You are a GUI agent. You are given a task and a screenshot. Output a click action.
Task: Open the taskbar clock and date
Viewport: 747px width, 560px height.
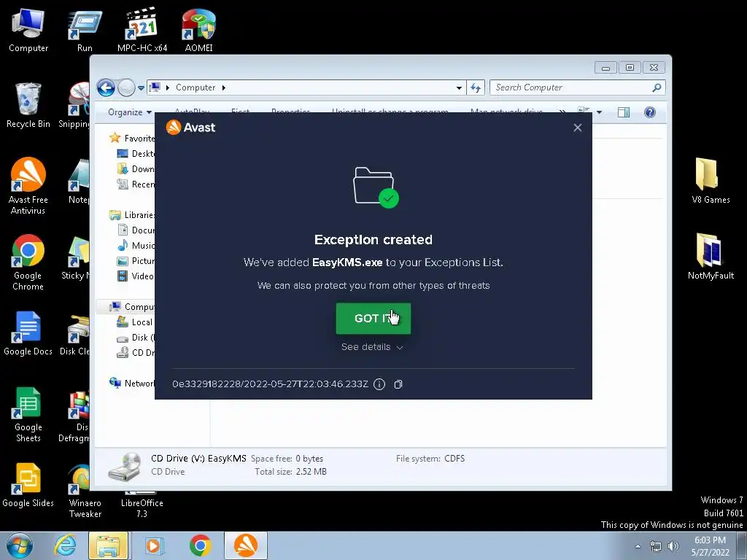(x=711, y=546)
